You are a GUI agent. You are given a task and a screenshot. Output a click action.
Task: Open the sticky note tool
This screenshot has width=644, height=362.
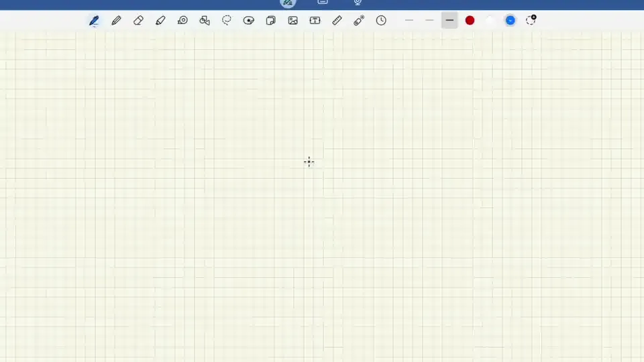tap(271, 21)
